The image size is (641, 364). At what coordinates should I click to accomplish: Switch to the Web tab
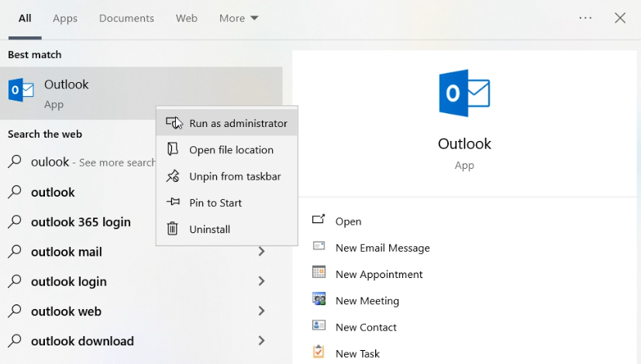[x=187, y=19]
